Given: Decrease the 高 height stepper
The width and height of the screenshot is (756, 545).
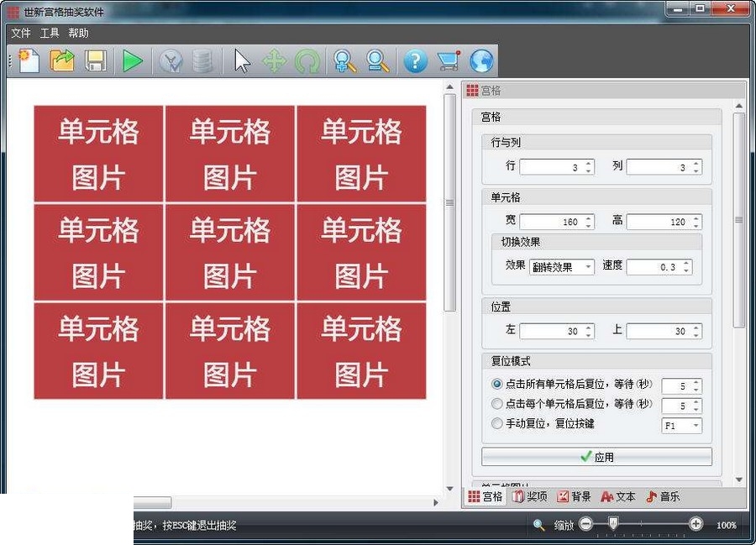Looking at the screenshot, I should click(x=696, y=225).
